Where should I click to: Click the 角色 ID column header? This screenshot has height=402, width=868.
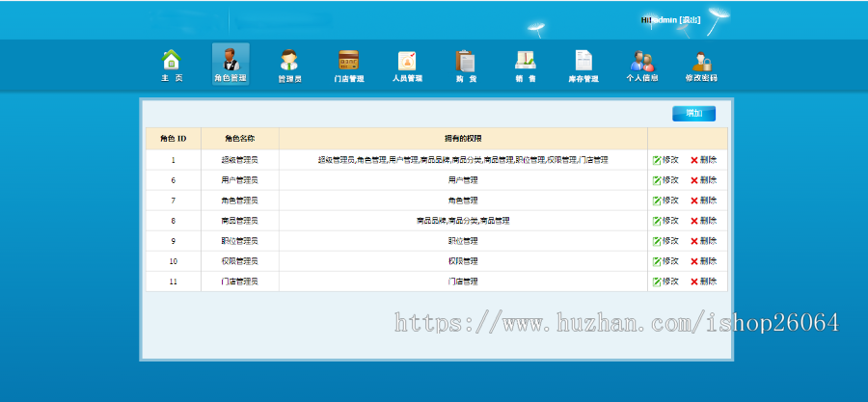[x=174, y=139]
